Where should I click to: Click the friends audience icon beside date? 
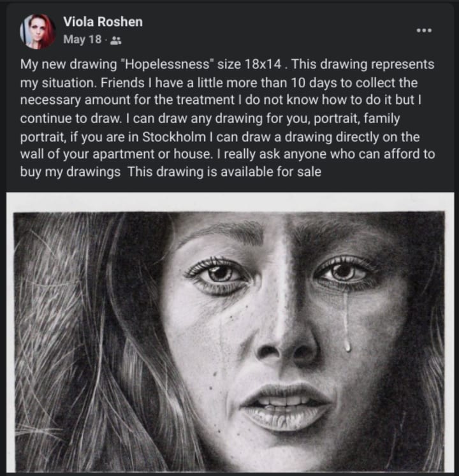115,40
